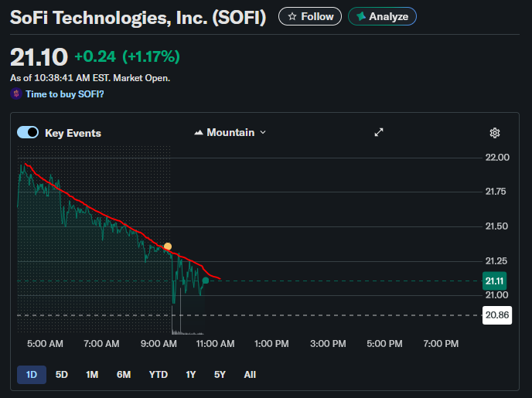Viewport: 532px width, 398px height.
Task: Open the Mountain chart type dropdown
Action: (x=230, y=133)
